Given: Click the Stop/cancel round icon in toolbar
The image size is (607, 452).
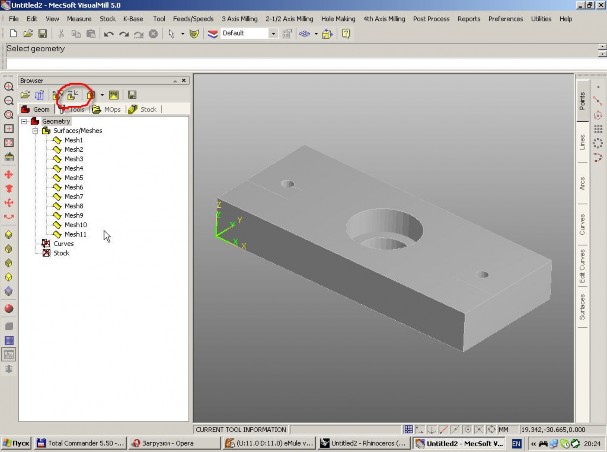Looking at the screenshot, I should pyautogui.click(x=154, y=34).
